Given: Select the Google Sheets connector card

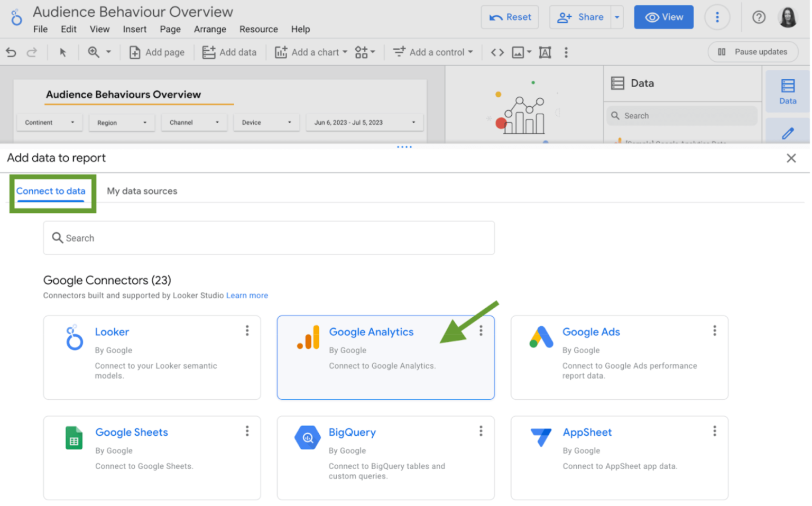Looking at the screenshot, I should pyautogui.click(x=152, y=457).
